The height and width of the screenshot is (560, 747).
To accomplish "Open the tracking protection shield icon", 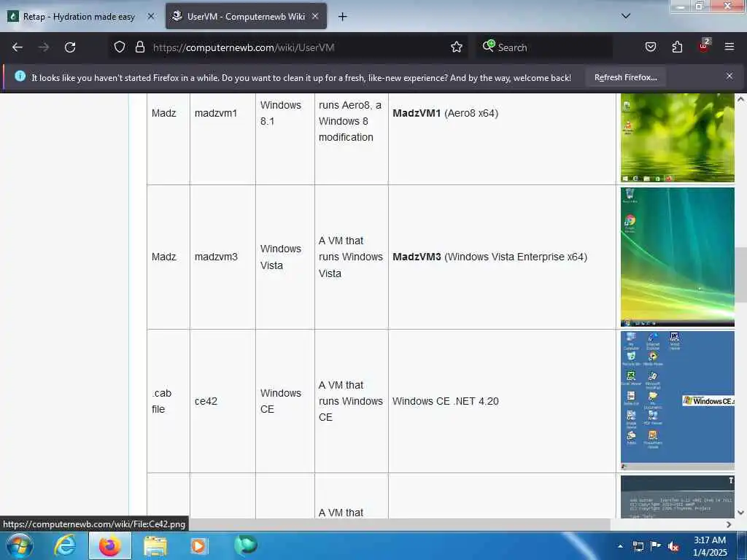I will (120, 47).
